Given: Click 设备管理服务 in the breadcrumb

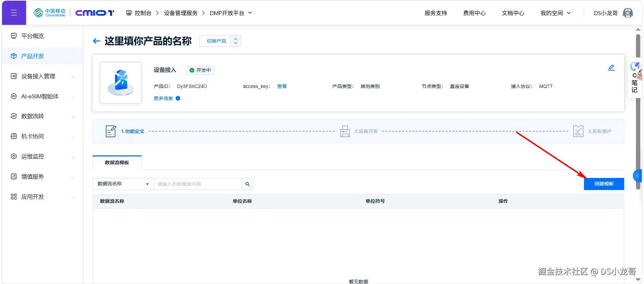Looking at the screenshot, I should (181, 13).
